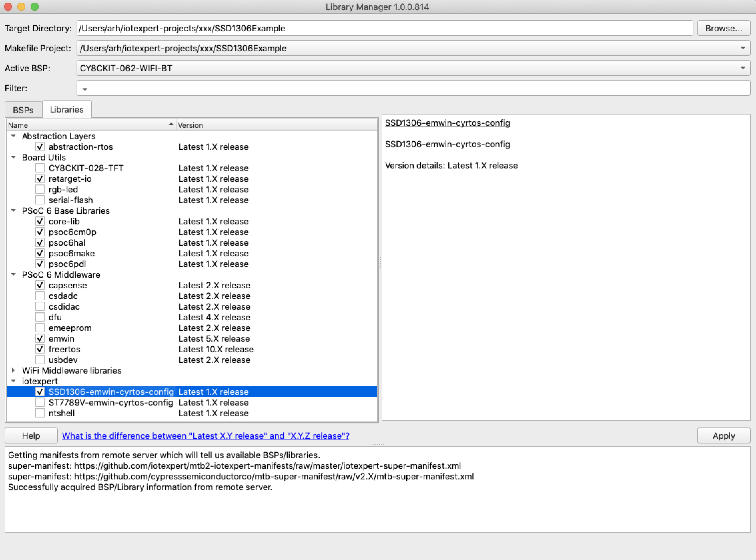Open the Active BSP dropdown
The height and width of the screenshot is (560, 756).
coord(742,68)
